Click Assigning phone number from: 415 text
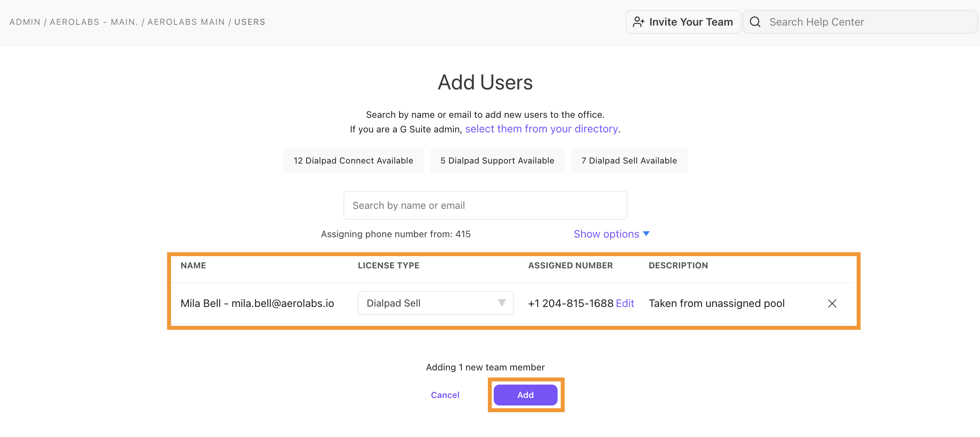Viewport: 980px width, 437px height. 396,234
